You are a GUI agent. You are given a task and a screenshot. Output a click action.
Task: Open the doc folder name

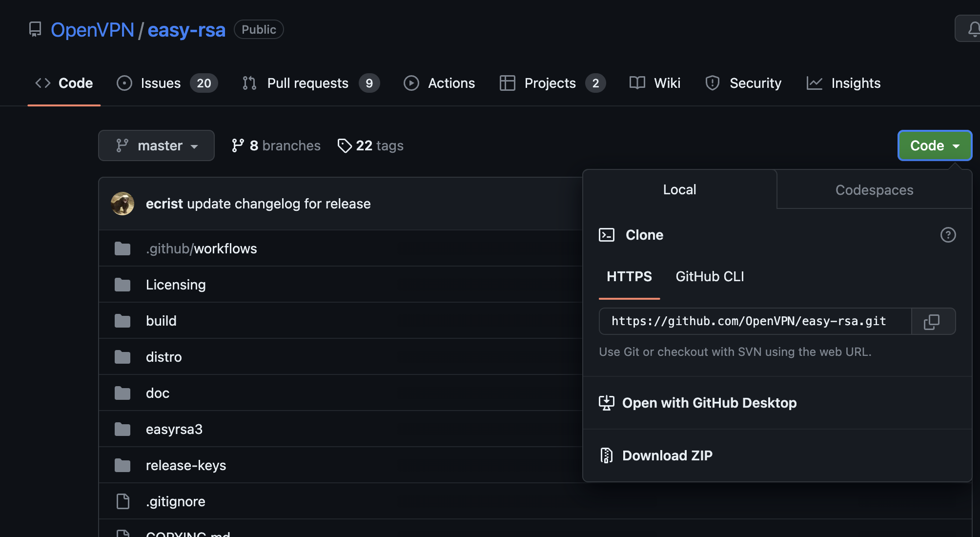(158, 393)
